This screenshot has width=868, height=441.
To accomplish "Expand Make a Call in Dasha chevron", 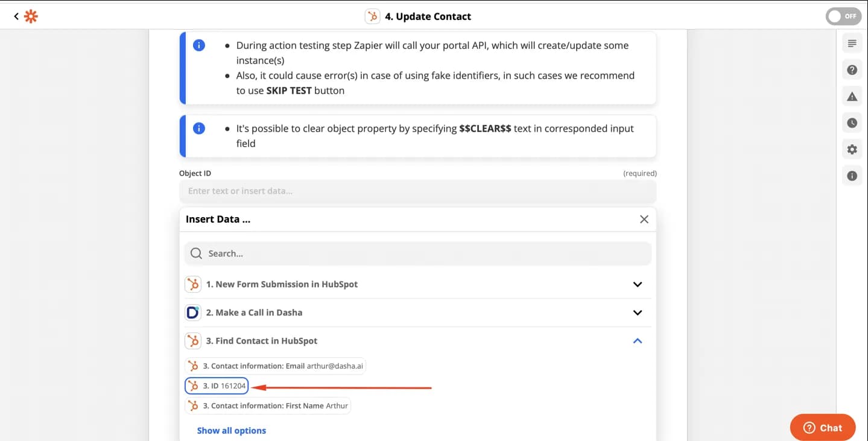I will (638, 313).
